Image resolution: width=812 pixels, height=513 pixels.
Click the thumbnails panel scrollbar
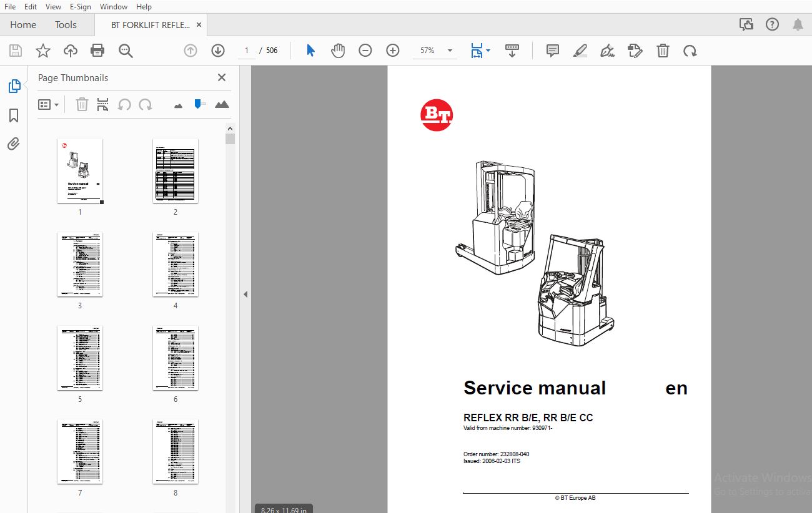coord(230,139)
